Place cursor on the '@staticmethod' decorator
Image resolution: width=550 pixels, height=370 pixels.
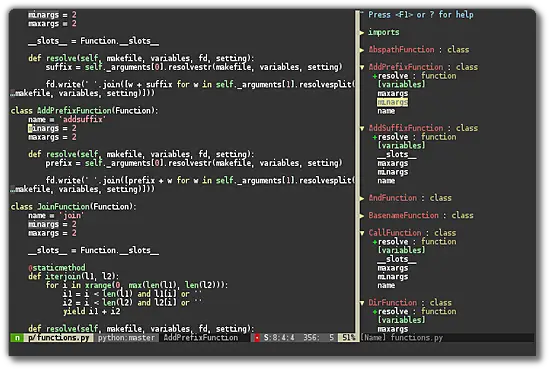(x=57, y=268)
